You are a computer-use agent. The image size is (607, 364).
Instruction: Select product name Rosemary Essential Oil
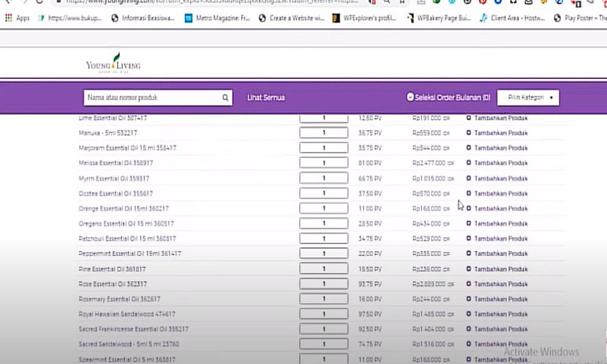(x=119, y=299)
